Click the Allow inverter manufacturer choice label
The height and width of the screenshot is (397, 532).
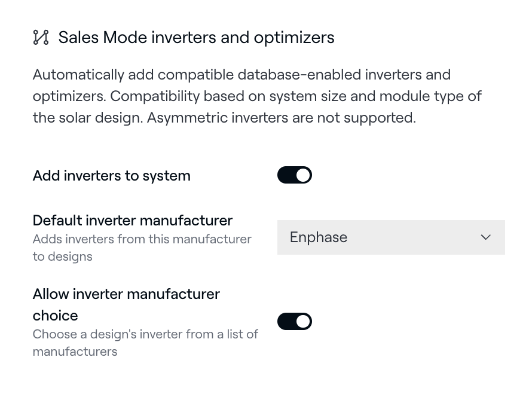tap(126, 294)
